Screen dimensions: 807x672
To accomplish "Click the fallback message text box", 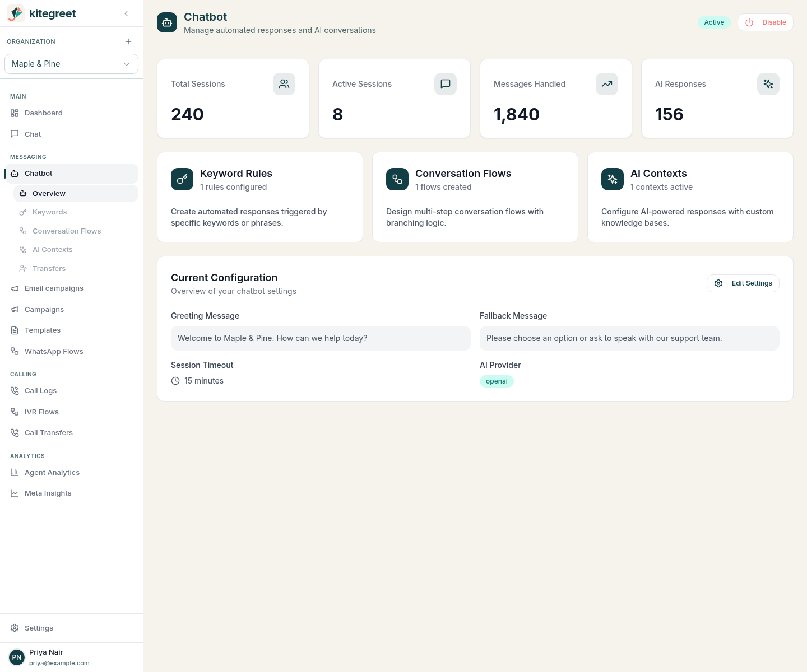I will (x=629, y=338).
